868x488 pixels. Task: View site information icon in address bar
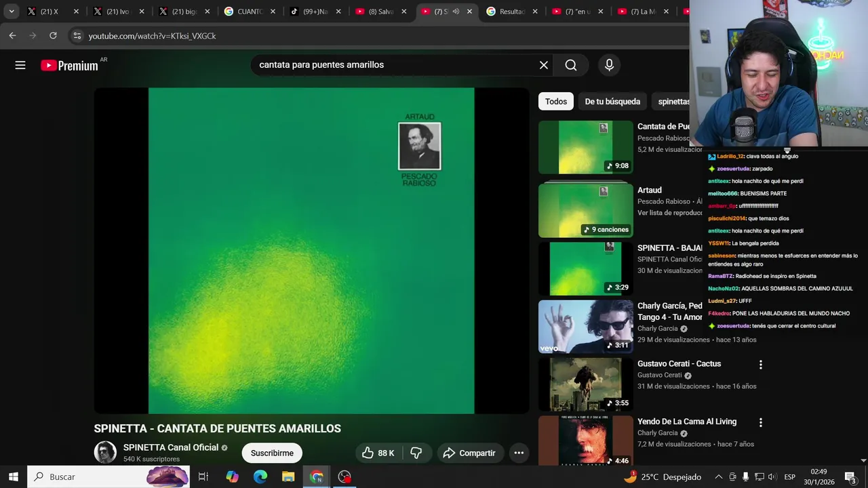pyautogui.click(x=77, y=36)
